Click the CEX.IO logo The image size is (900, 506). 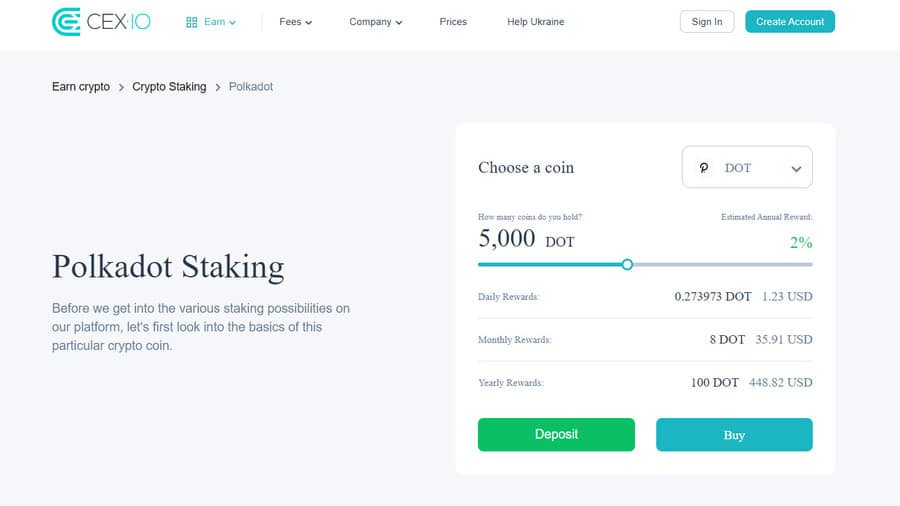point(101,22)
